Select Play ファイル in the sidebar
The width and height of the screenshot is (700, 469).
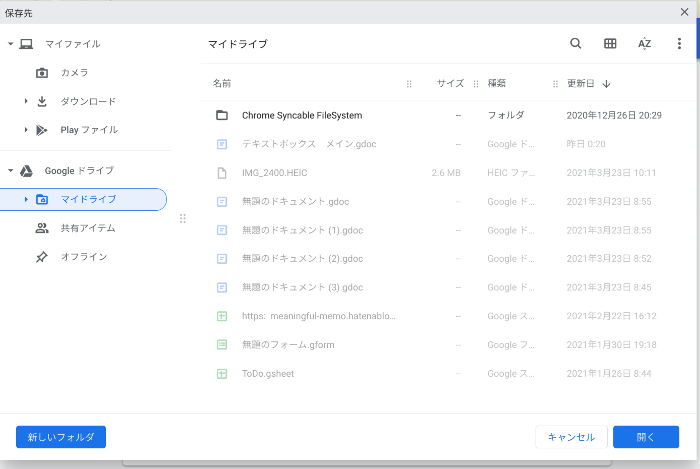click(89, 130)
